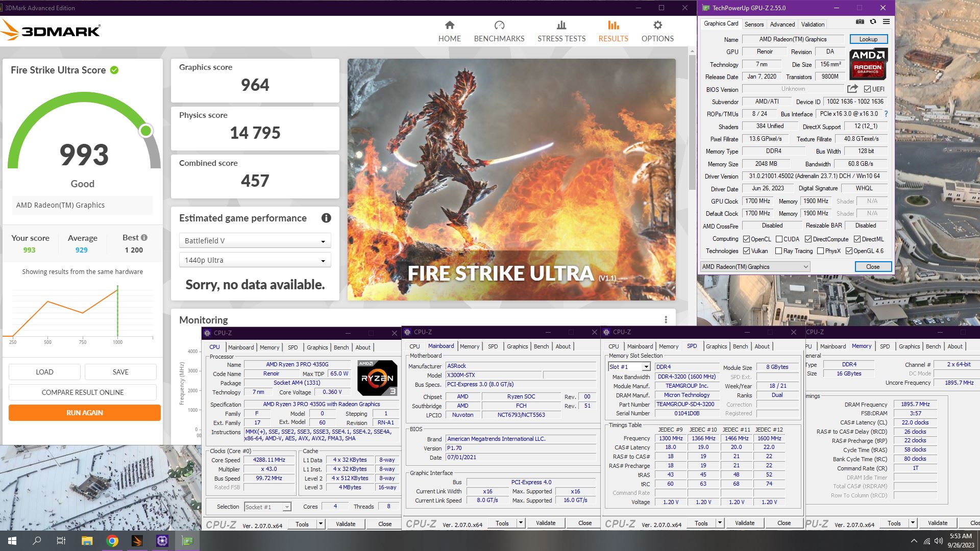Click the SAVE button in 3DMark
This screenshot has height=551, width=980.
120,372
